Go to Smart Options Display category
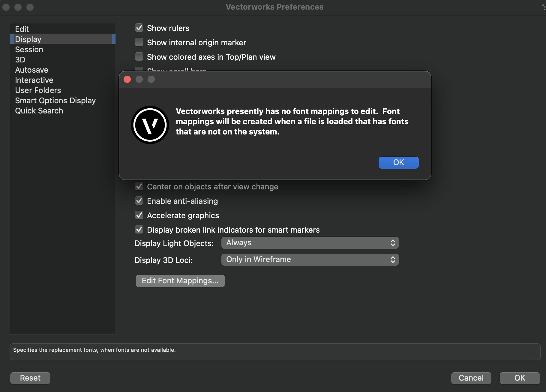 point(55,101)
